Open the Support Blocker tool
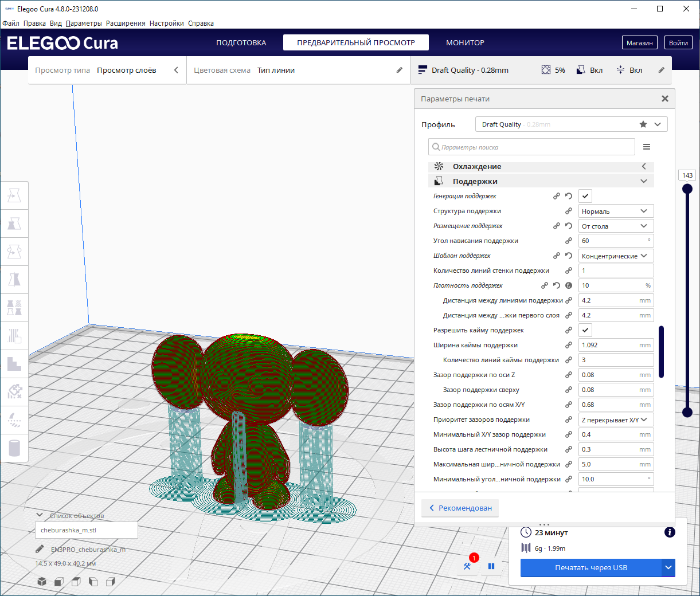Image resolution: width=700 pixels, height=596 pixels. point(14,392)
